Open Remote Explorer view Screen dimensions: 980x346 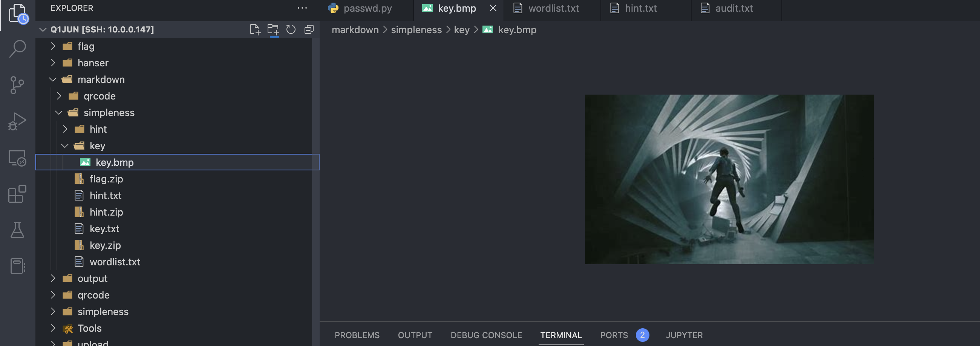point(17,158)
